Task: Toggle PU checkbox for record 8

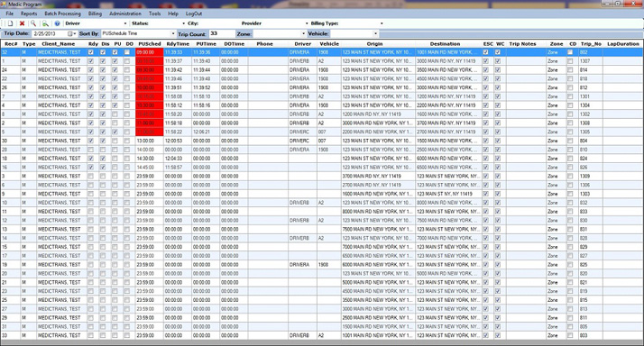Action: pos(115,114)
